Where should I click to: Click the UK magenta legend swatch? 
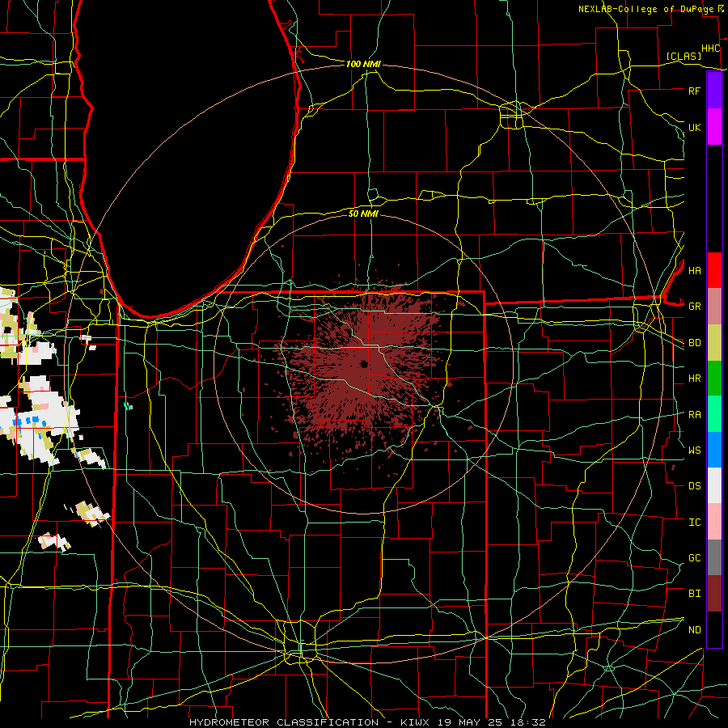click(x=714, y=126)
